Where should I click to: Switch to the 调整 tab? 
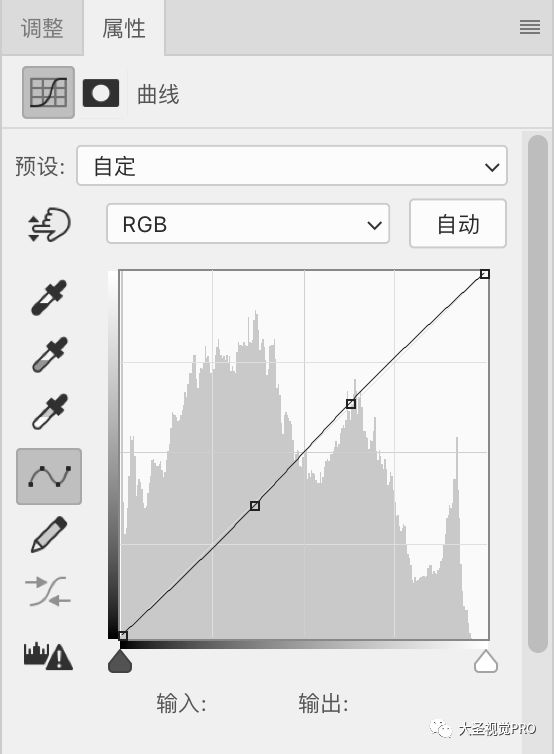42,28
